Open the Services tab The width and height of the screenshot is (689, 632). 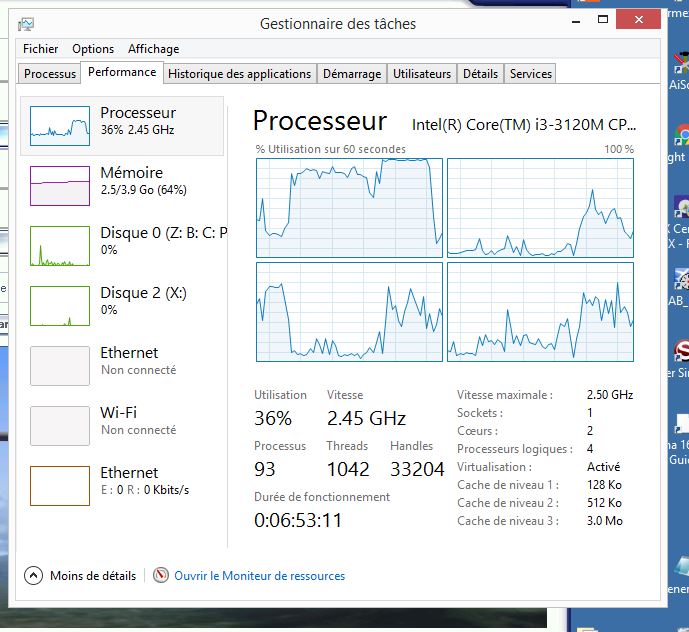click(x=530, y=74)
